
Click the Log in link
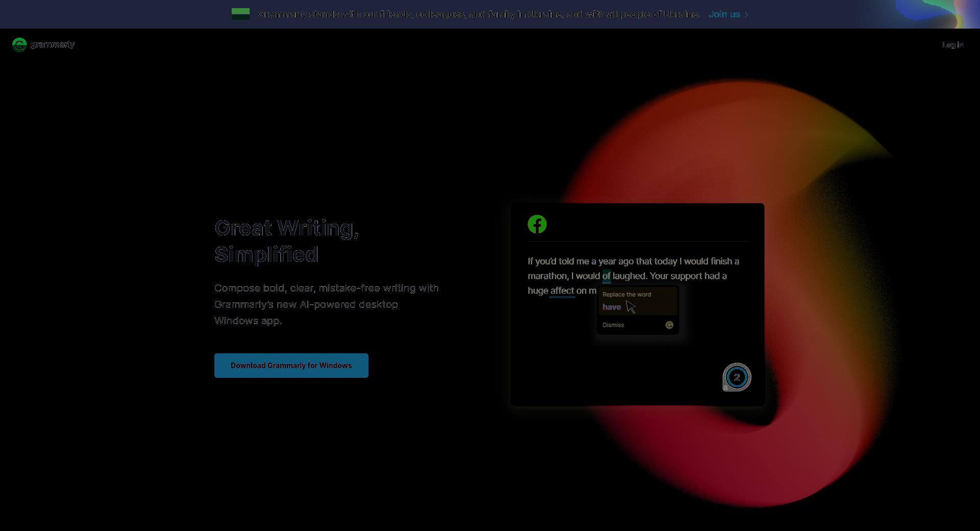(x=952, y=45)
